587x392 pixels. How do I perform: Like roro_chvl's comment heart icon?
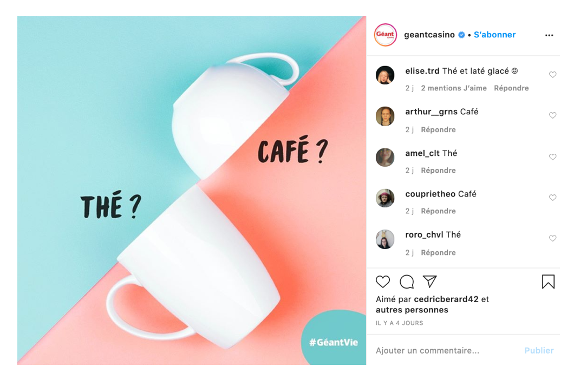[x=552, y=238]
